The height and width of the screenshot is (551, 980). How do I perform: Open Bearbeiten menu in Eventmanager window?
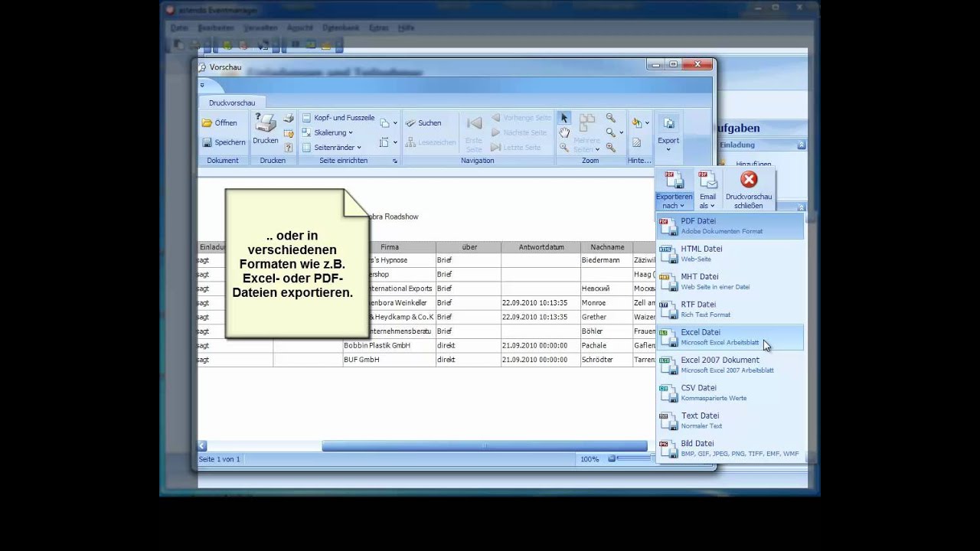tap(216, 28)
